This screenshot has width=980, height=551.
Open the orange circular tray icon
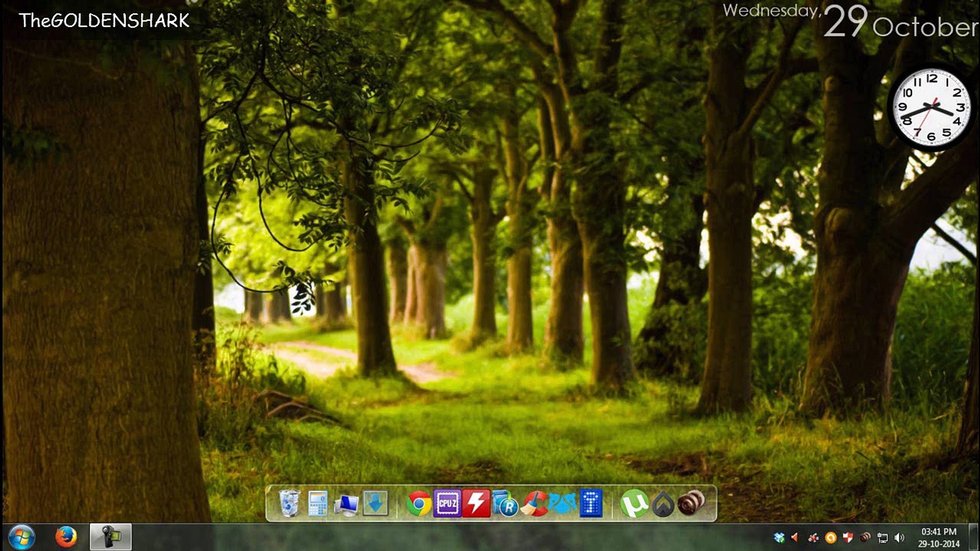coord(830,537)
